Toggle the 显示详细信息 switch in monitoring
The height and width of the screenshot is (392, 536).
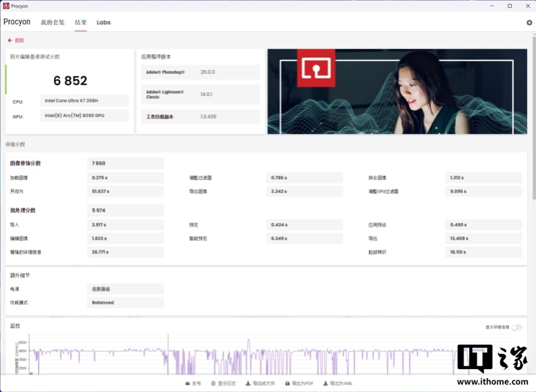[x=516, y=327]
